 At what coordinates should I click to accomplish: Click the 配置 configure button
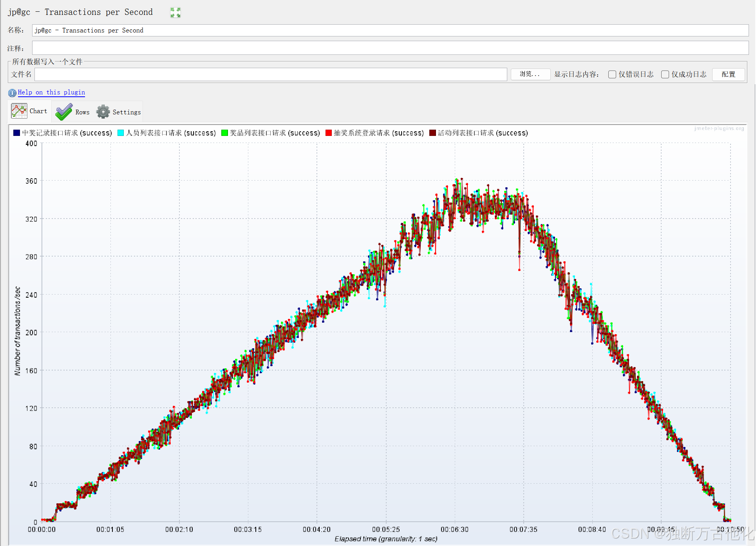pyautogui.click(x=728, y=74)
